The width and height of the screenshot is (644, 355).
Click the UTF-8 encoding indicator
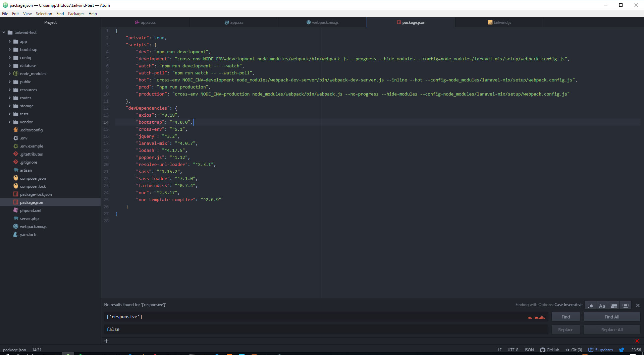pos(512,350)
